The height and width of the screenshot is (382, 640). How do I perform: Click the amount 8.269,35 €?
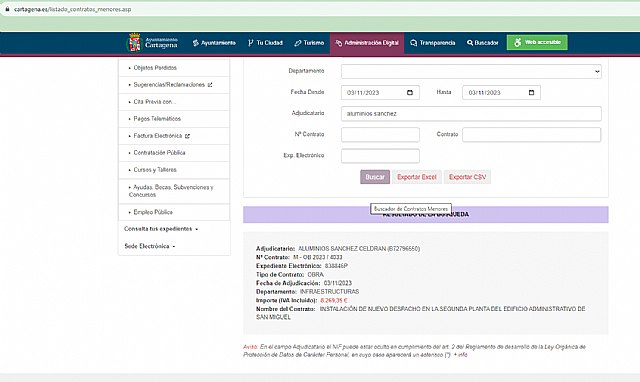334,300
